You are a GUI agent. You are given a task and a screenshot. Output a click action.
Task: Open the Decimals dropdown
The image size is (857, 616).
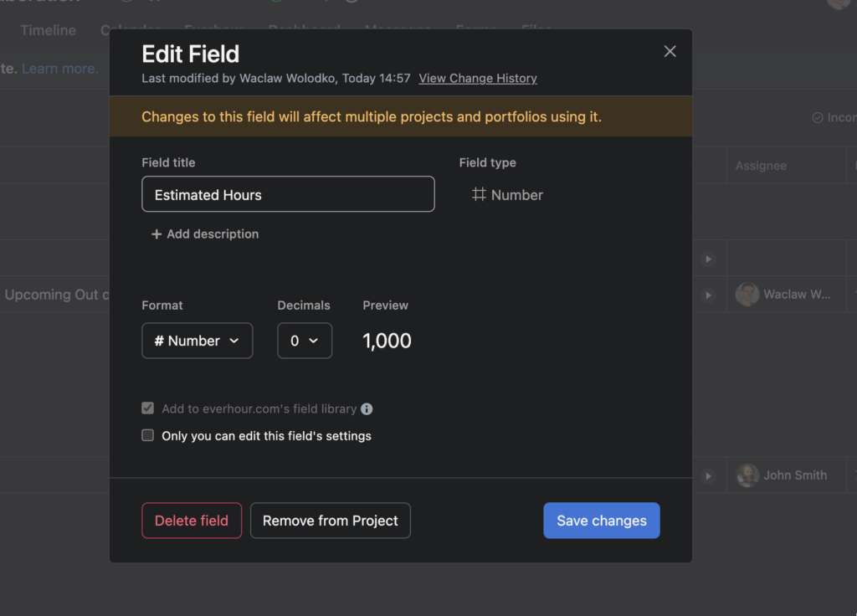click(x=305, y=341)
